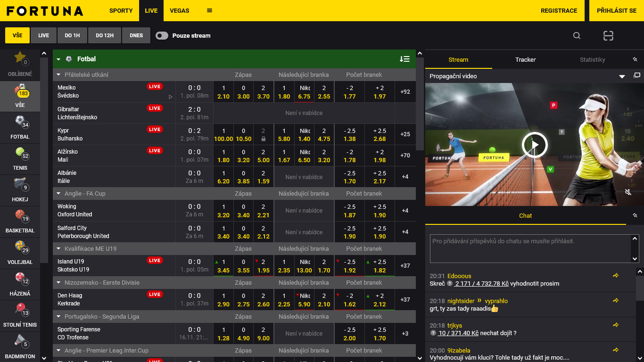Select Volejbal sport in the sidebar
The image size is (644, 362).
pos(20,253)
